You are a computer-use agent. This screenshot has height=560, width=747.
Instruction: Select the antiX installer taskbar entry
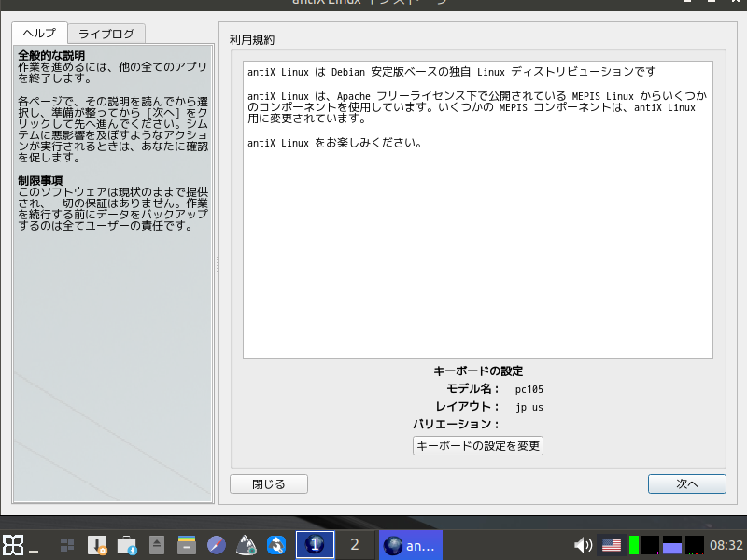[x=411, y=545]
